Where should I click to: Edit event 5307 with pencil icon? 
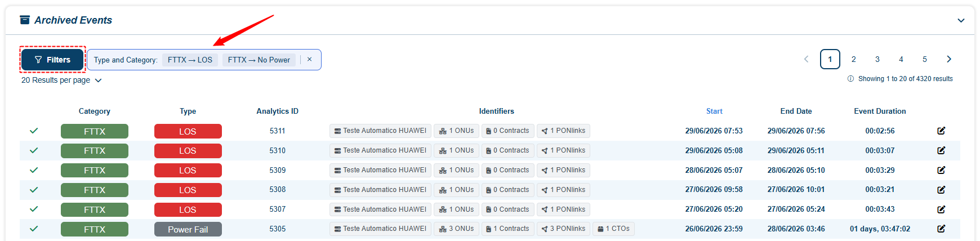(x=941, y=209)
